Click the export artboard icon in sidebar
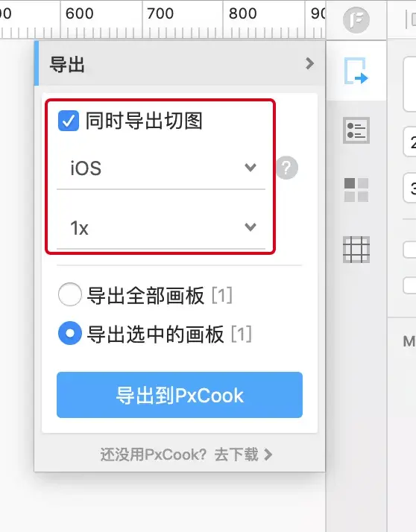The width and height of the screenshot is (416, 532). coord(356,71)
